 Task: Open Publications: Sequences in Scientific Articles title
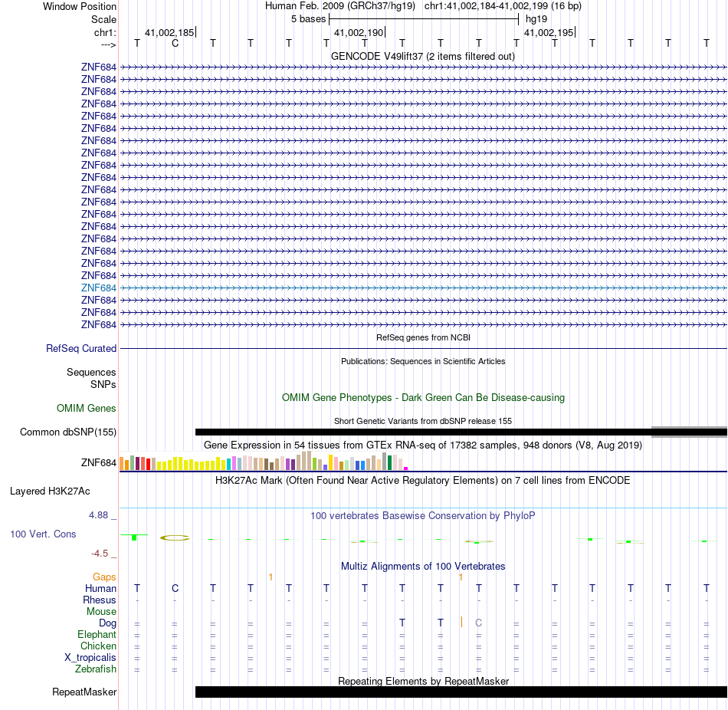tap(423, 361)
